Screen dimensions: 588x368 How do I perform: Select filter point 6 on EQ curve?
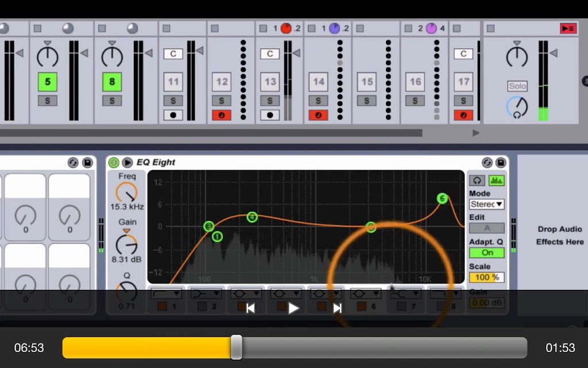(443, 198)
